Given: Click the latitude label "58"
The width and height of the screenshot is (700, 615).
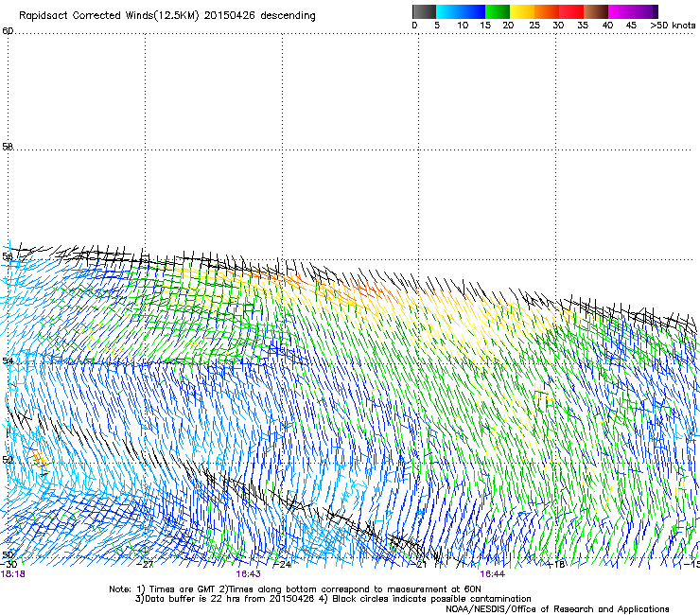Looking at the screenshot, I should coord(8,147).
